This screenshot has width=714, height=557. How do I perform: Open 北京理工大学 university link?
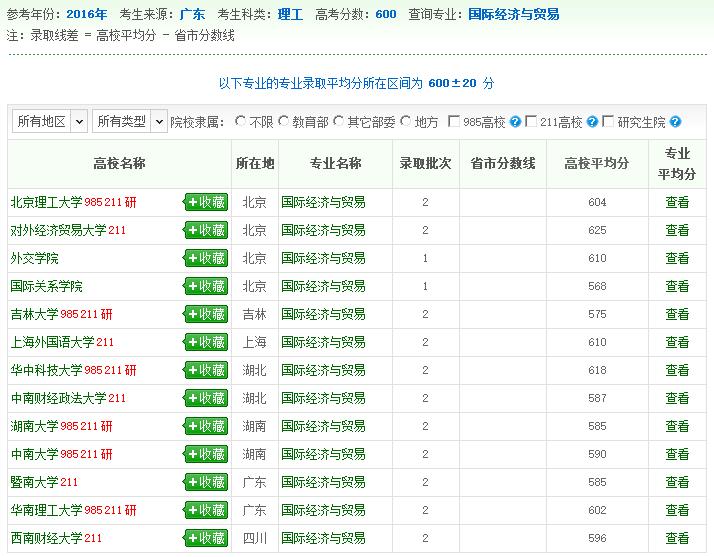(46, 202)
